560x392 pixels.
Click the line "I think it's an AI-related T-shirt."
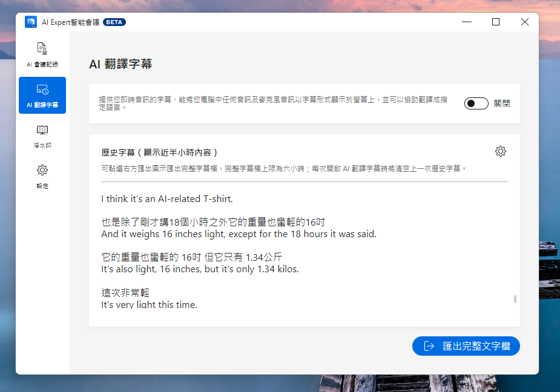coord(166,198)
